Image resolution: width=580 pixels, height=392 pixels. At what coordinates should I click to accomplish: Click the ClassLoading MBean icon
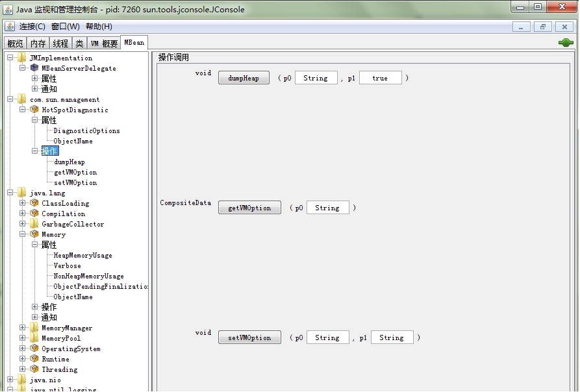click(34, 203)
